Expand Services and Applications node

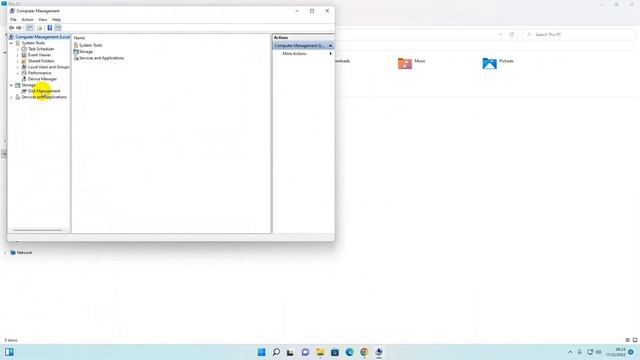tap(11, 97)
